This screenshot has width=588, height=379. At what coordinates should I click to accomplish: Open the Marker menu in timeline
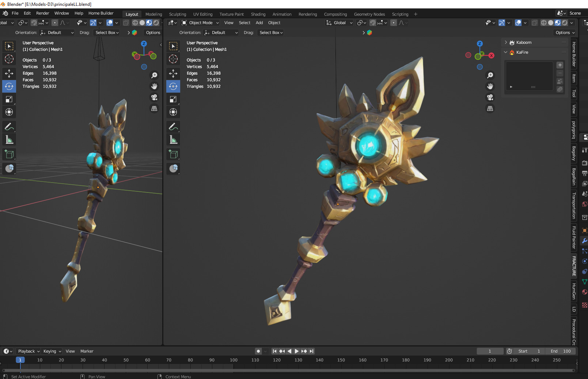click(x=87, y=351)
